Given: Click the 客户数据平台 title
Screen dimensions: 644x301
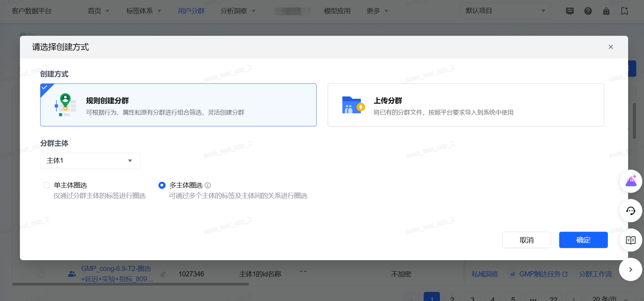Looking at the screenshot, I should [31, 11].
